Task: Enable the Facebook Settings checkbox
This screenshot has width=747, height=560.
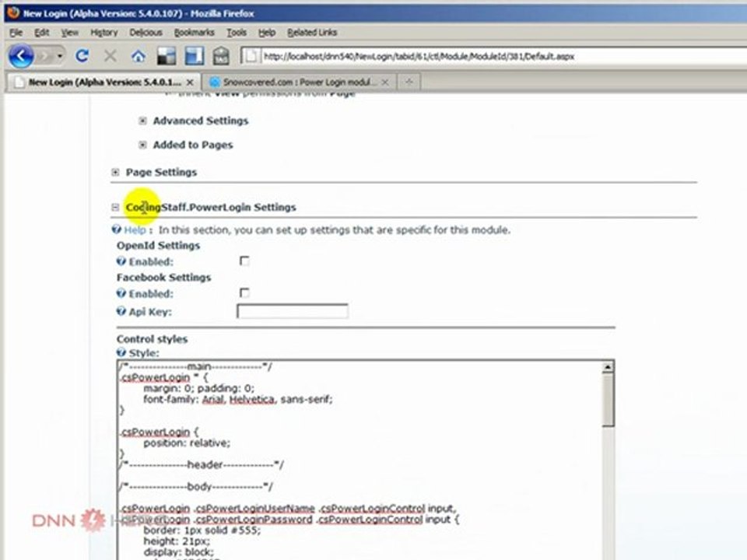Action: [244, 293]
